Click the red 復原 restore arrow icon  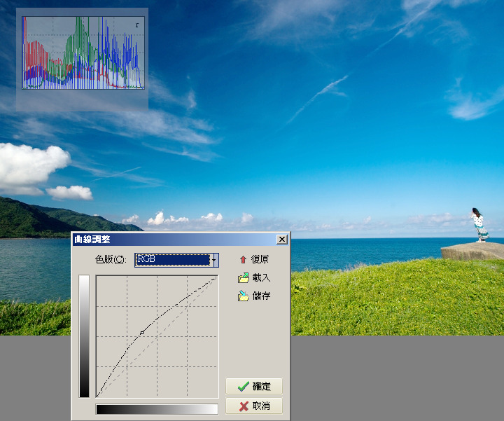(243, 260)
